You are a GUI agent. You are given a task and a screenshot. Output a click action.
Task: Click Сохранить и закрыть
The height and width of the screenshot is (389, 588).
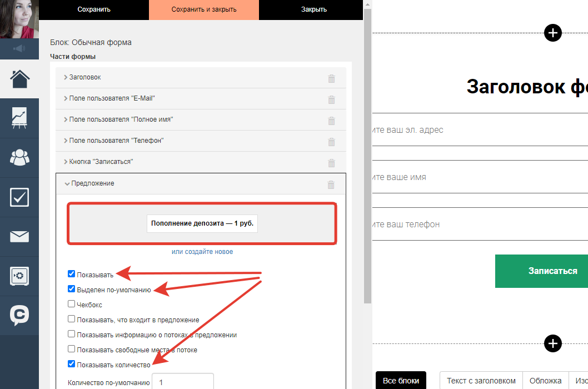(204, 10)
